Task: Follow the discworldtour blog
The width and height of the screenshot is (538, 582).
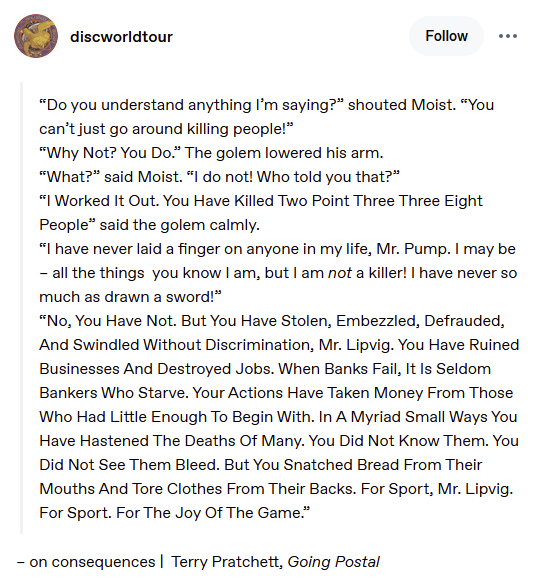Action: click(x=446, y=36)
